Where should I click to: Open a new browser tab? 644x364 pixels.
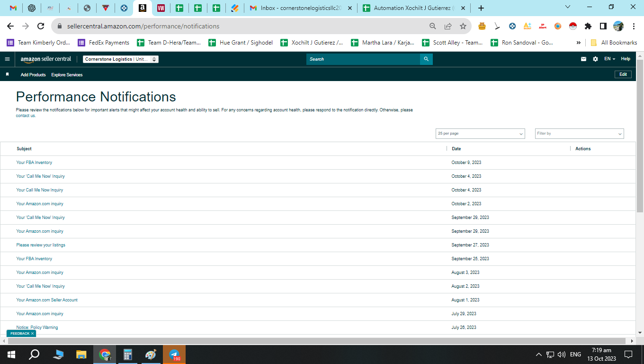click(481, 8)
